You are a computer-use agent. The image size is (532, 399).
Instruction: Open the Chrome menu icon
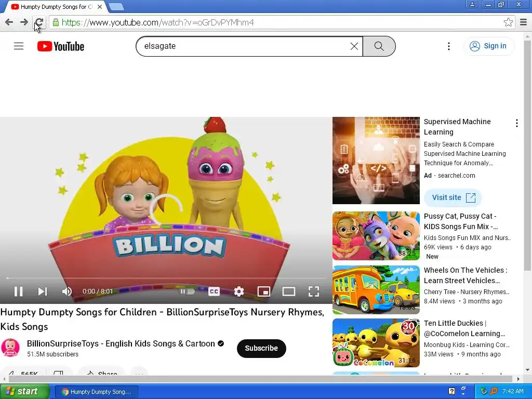click(524, 22)
